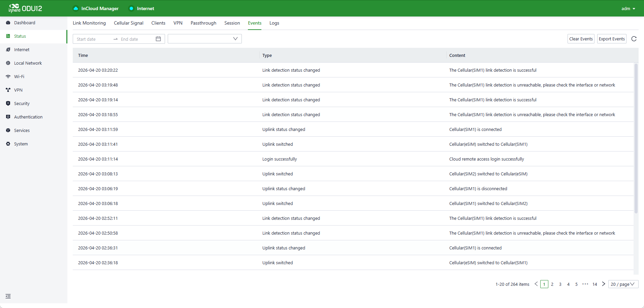Click the Security shield icon
The image size is (644, 308).
(8, 104)
